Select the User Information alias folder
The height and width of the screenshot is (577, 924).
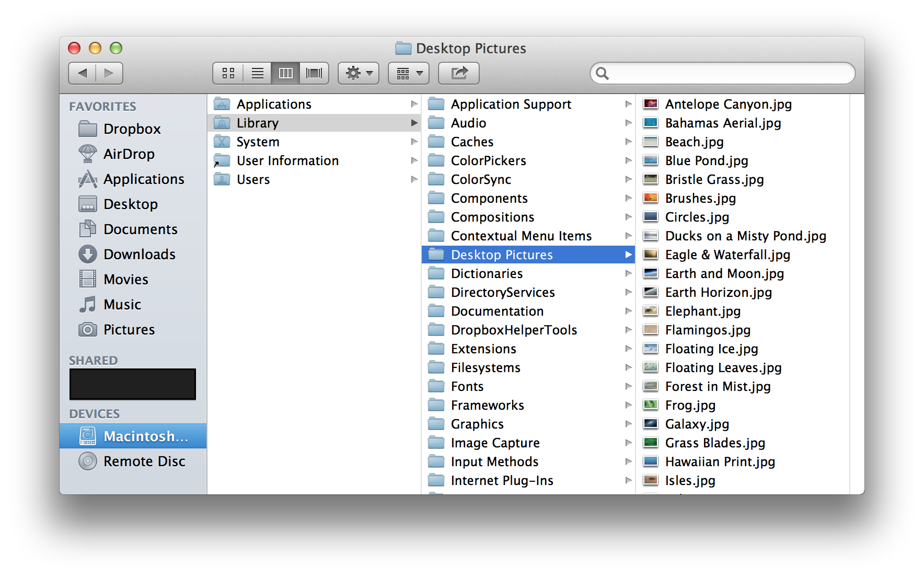pos(314,160)
